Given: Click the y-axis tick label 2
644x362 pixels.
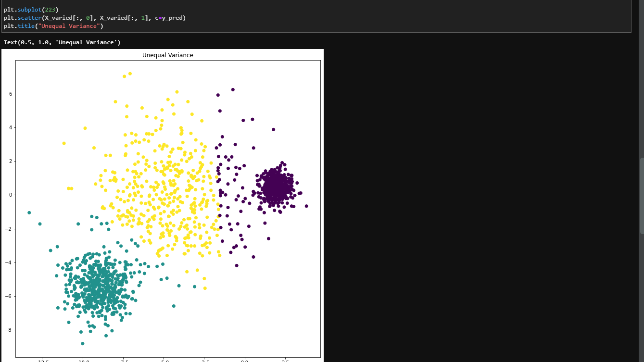Looking at the screenshot, I should coord(10,162).
